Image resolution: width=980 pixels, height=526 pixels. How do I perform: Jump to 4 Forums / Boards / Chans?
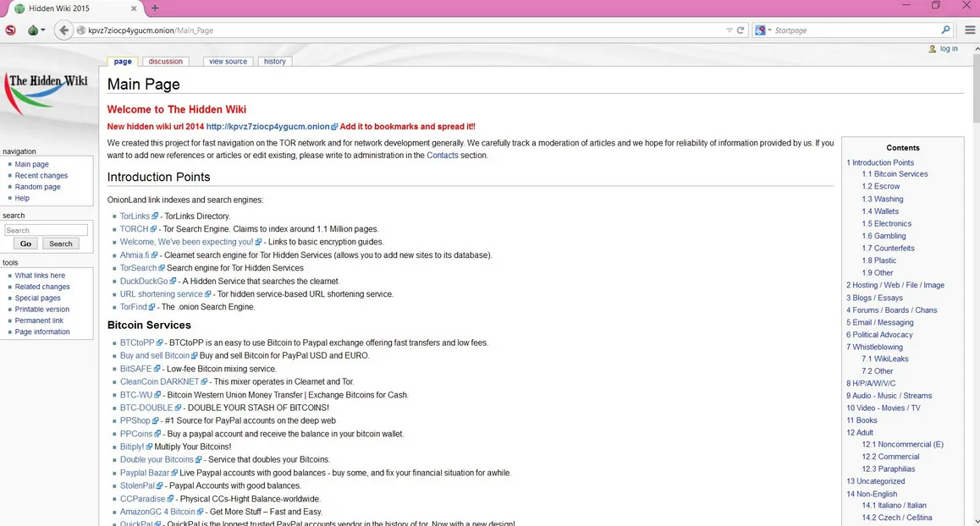(891, 310)
